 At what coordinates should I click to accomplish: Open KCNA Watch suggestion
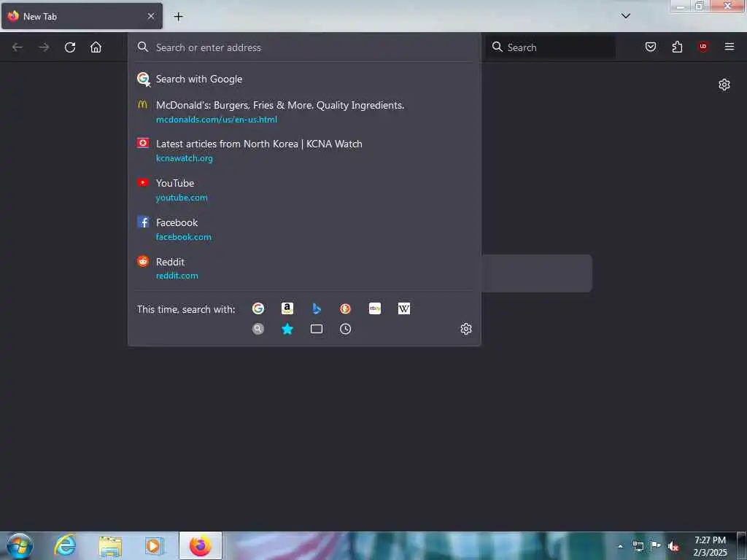(x=304, y=150)
